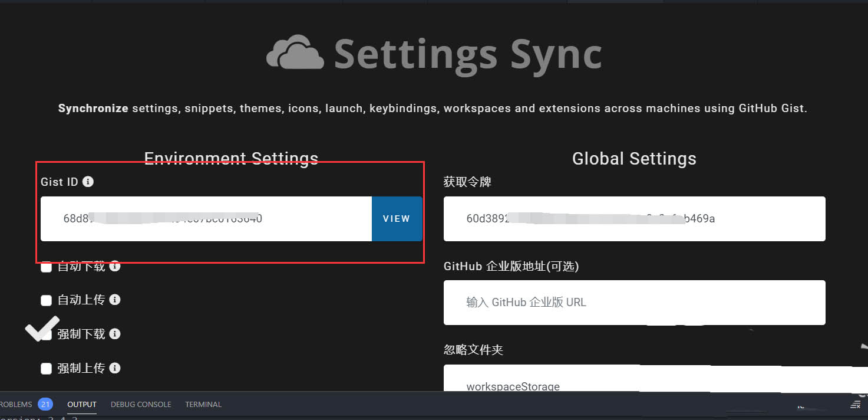Viewport: 868px width, 420px height.
Task: Click the Global Settings heading
Action: click(634, 159)
